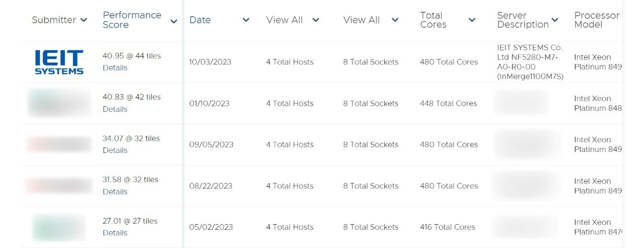
Task: Click the 448 Total Cores cell
Action: pyautogui.click(x=449, y=103)
